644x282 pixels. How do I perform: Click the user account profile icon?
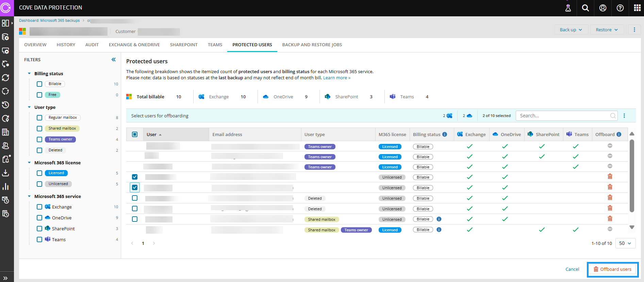pyautogui.click(x=602, y=8)
